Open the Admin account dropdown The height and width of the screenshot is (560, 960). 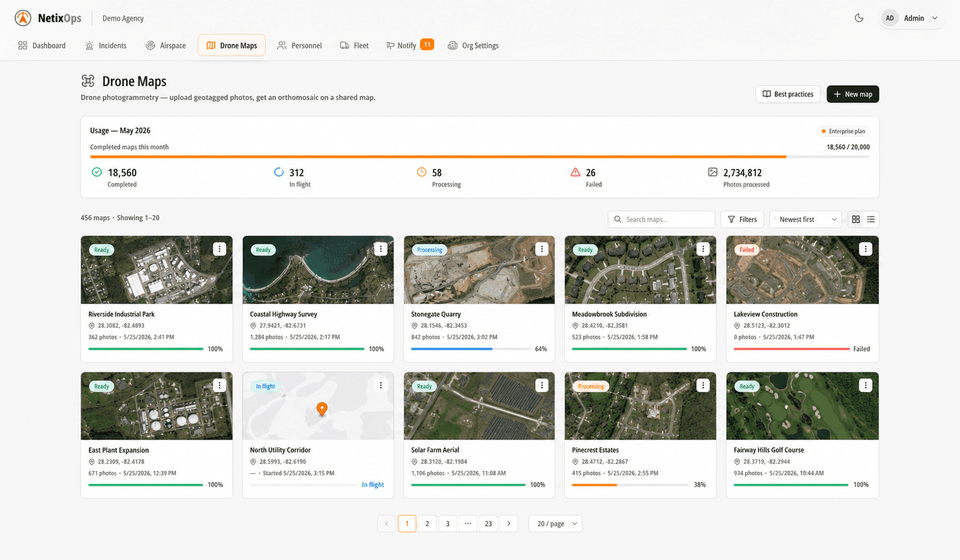(912, 18)
